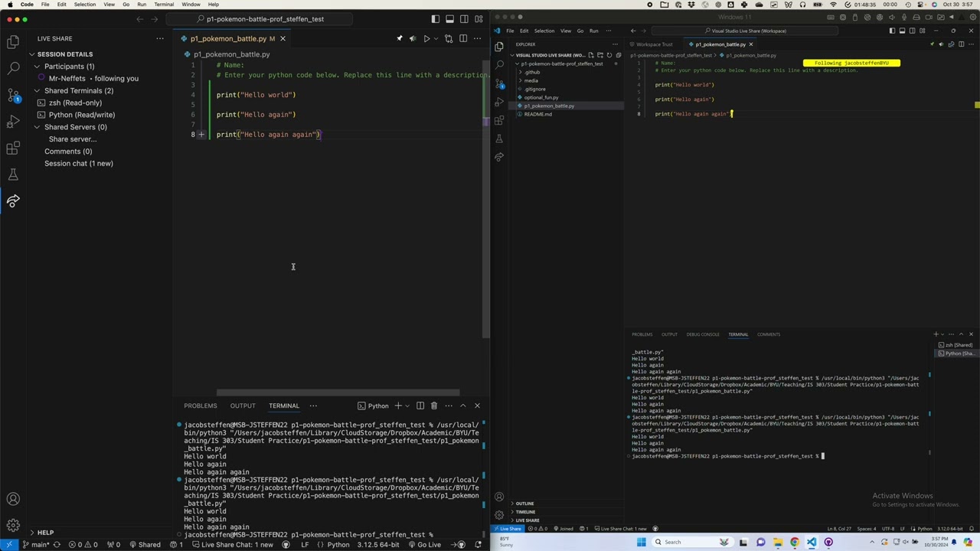Open Live Share view in Windows VS Code activity bar

(499, 157)
